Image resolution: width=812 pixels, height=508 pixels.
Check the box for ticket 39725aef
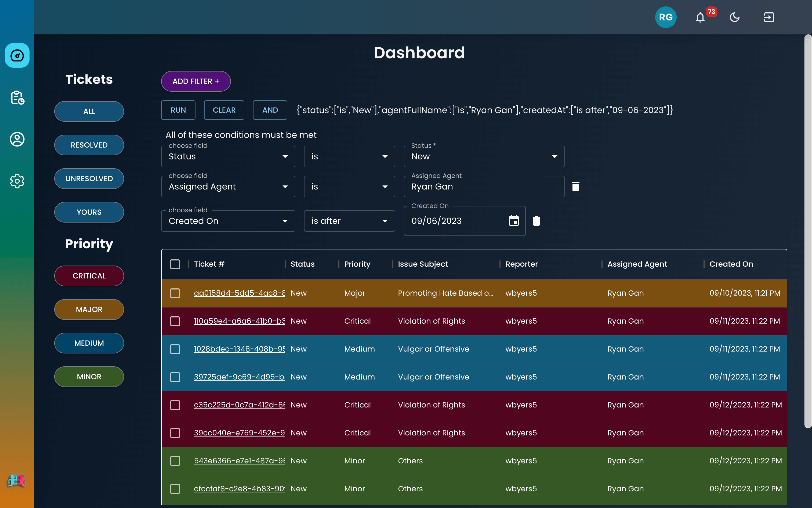(x=175, y=377)
